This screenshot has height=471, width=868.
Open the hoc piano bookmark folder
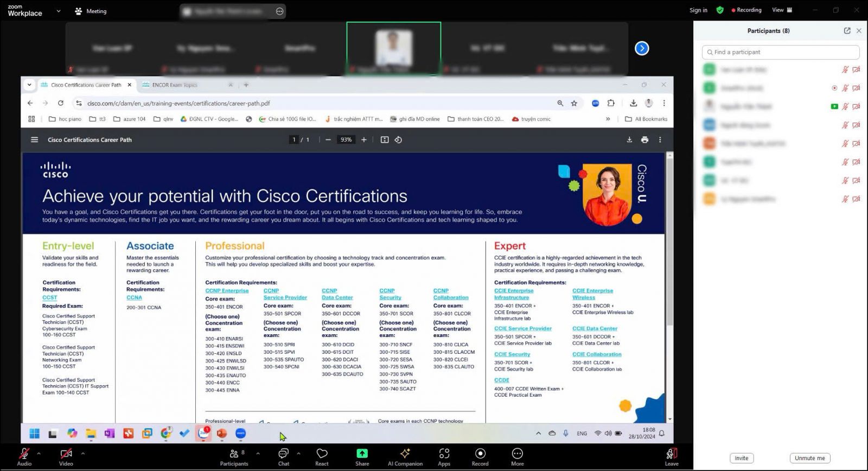point(65,119)
